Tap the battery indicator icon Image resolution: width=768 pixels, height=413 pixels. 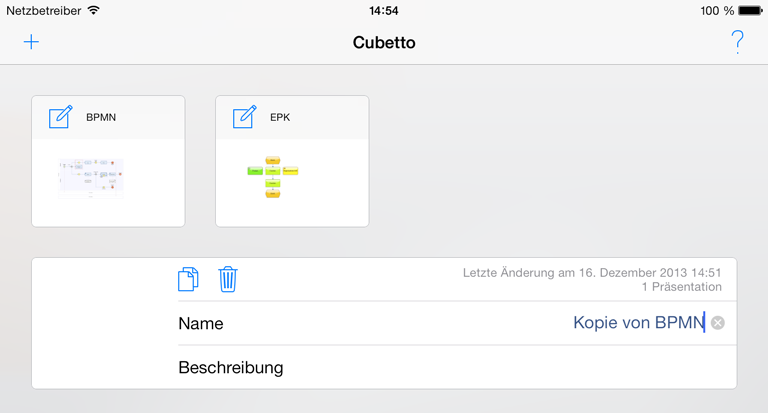pos(750,10)
